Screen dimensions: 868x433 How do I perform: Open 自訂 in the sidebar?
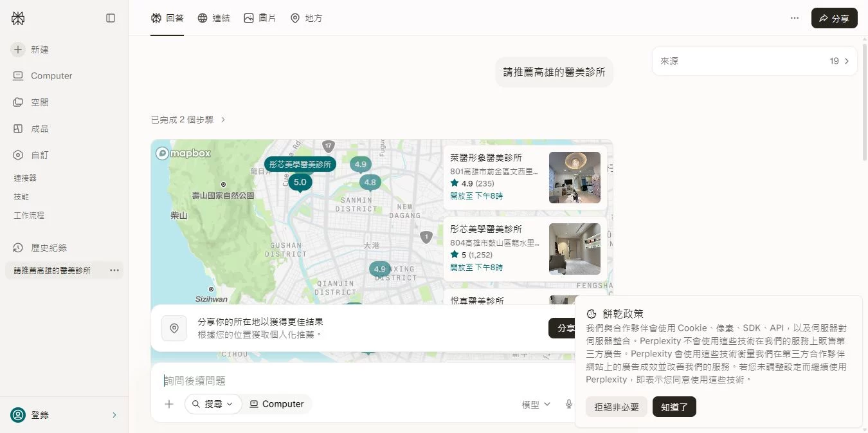tap(30, 155)
